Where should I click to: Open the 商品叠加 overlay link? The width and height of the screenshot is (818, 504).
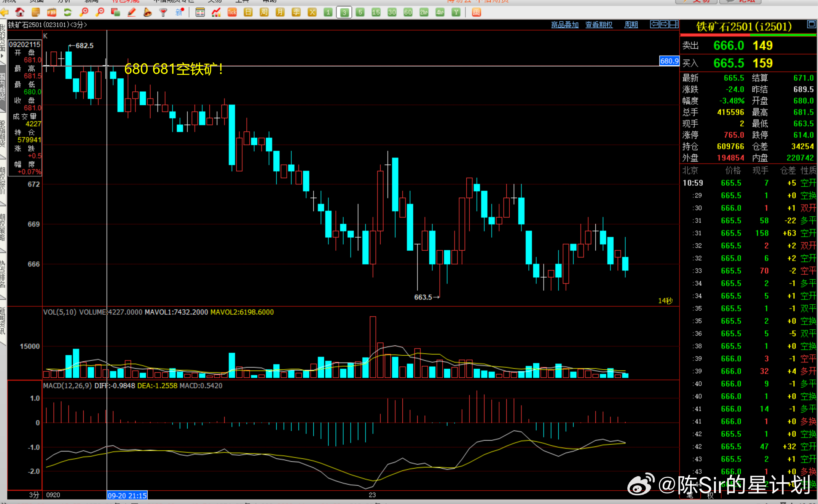click(x=565, y=25)
